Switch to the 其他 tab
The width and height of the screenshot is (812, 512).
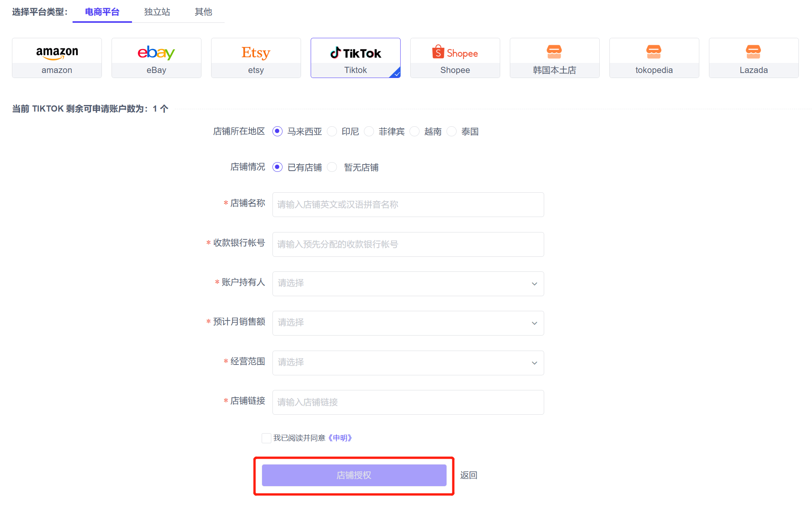pos(203,12)
